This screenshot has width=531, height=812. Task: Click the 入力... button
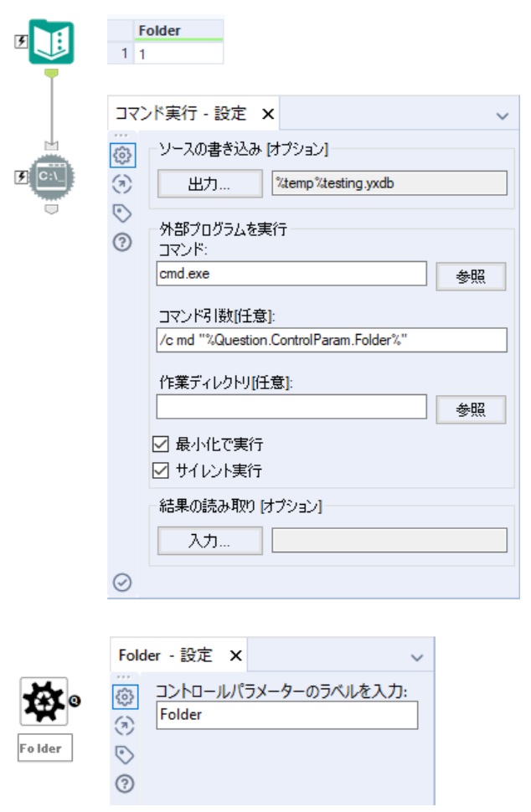(209, 541)
